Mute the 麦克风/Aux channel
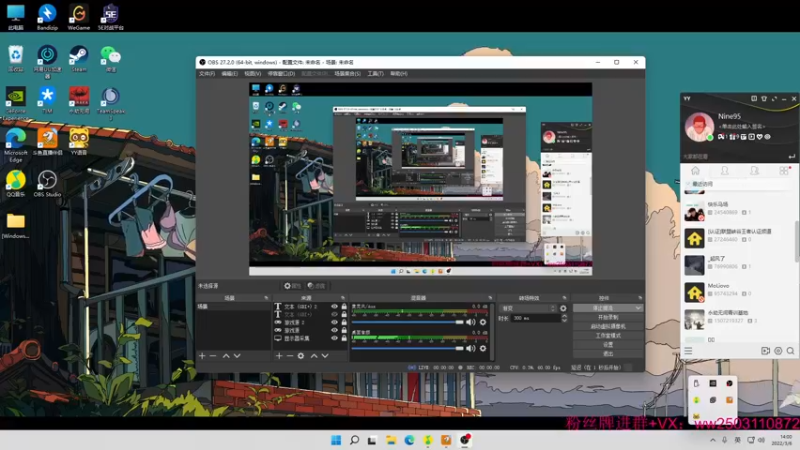The height and width of the screenshot is (450, 800). pyautogui.click(x=470, y=322)
